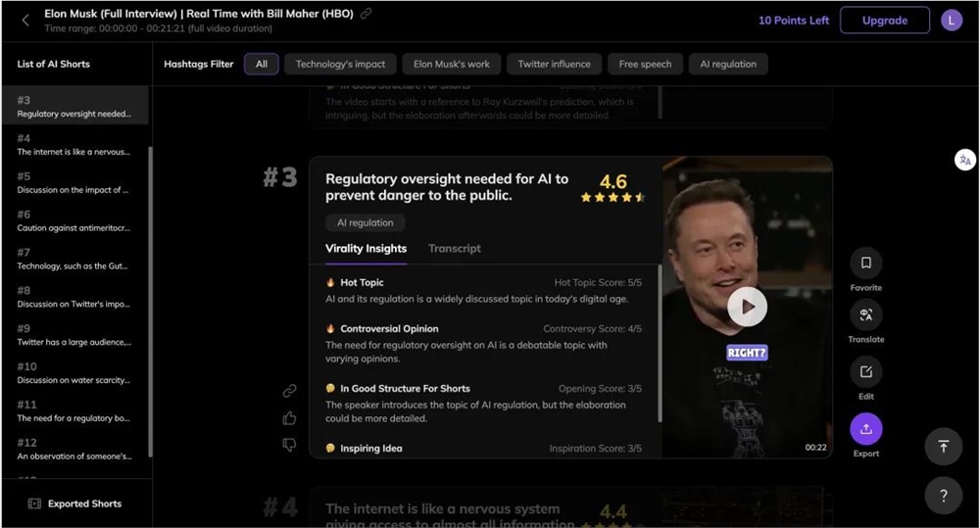This screenshot has height=528, width=980.
Task: Click the AI regulation tag on short #3
Action: point(365,223)
